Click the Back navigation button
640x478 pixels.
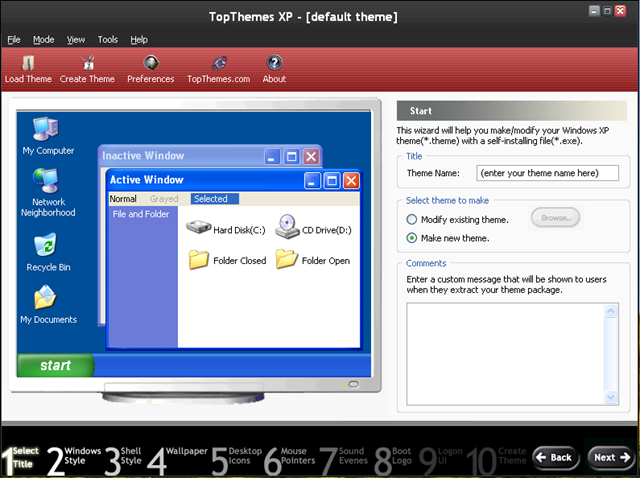(556, 458)
